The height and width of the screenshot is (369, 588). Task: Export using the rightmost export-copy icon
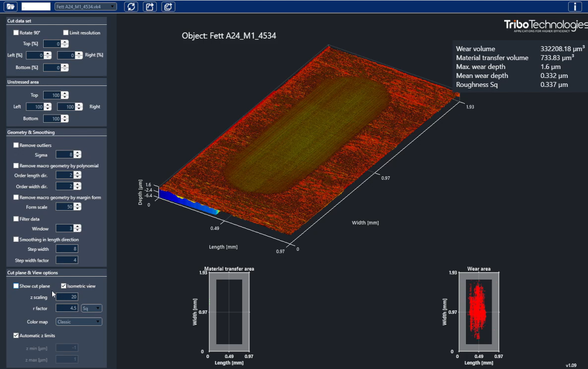pos(168,6)
